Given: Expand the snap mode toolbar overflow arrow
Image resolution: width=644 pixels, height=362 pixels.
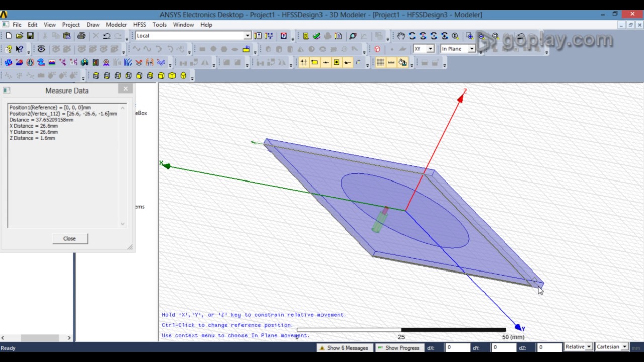Looking at the screenshot, I should (367, 65).
